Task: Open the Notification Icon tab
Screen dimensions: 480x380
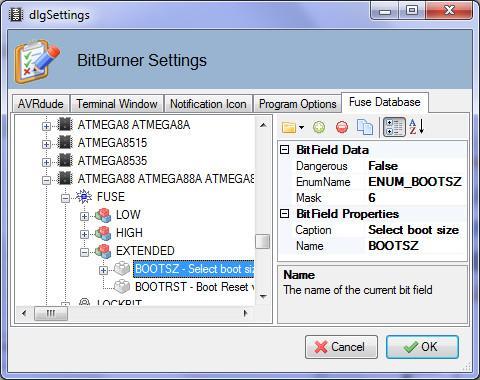Action: tap(208, 104)
